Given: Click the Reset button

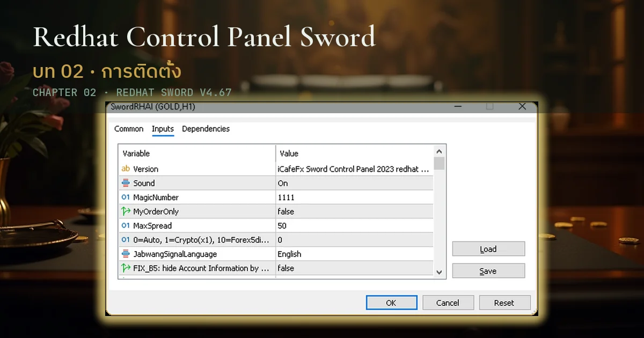Looking at the screenshot, I should pos(504,303).
